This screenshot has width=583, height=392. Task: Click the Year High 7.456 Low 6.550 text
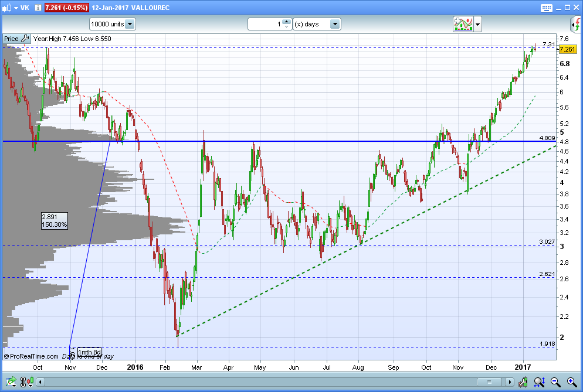[72, 39]
